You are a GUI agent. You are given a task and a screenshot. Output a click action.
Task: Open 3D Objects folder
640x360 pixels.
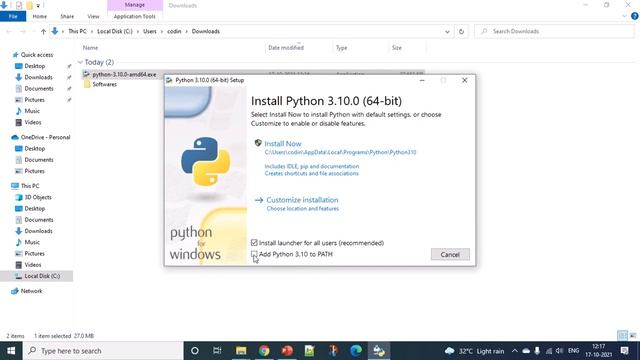pos(38,197)
